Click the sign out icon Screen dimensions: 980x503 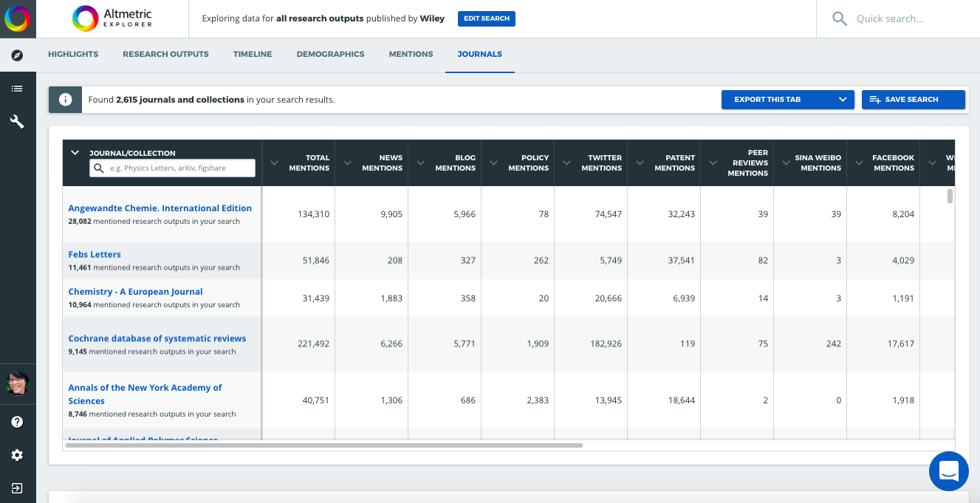pos(17,488)
